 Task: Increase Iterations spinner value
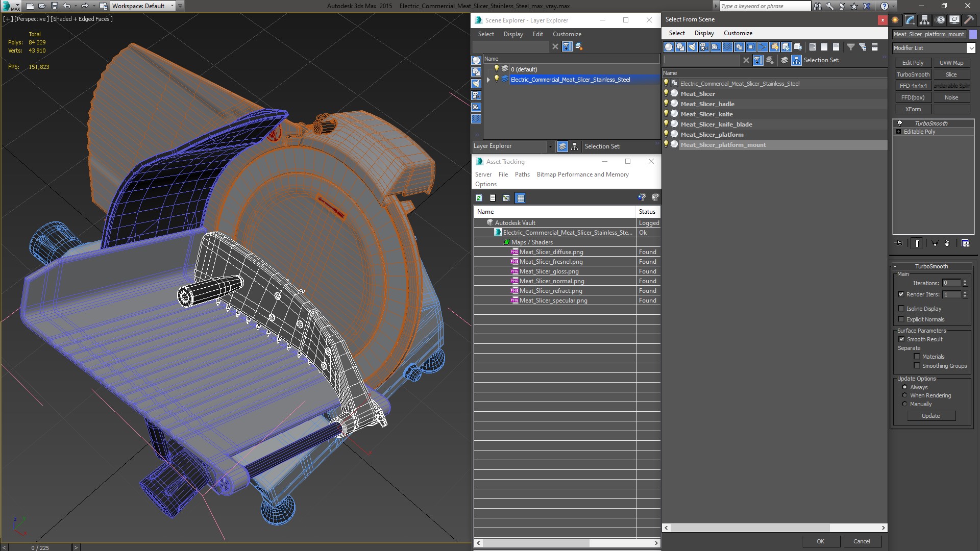point(965,281)
